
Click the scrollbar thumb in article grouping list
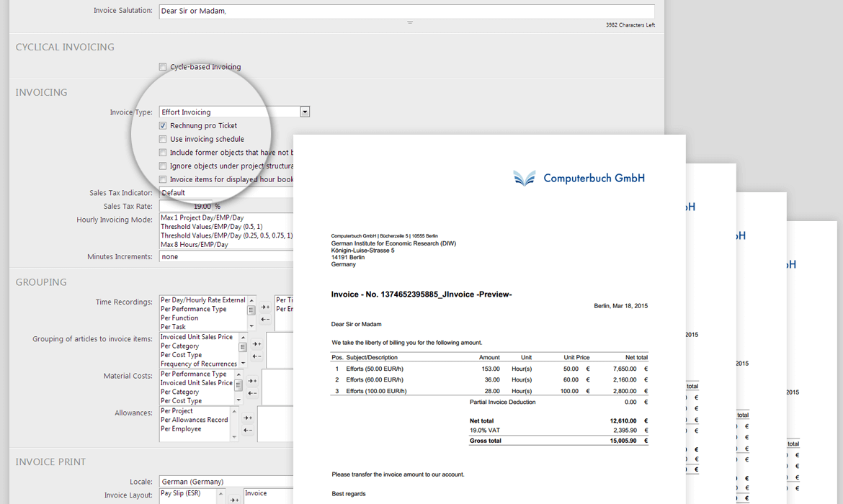click(x=243, y=347)
